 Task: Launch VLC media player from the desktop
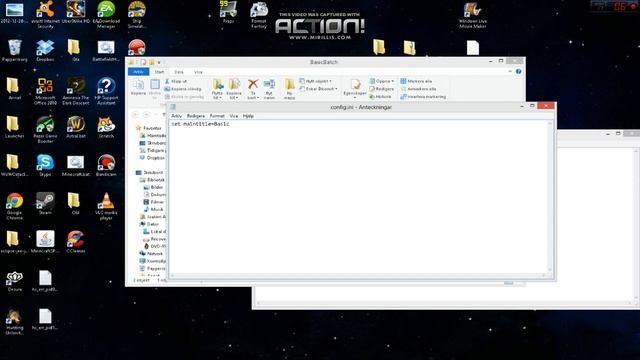click(106, 206)
